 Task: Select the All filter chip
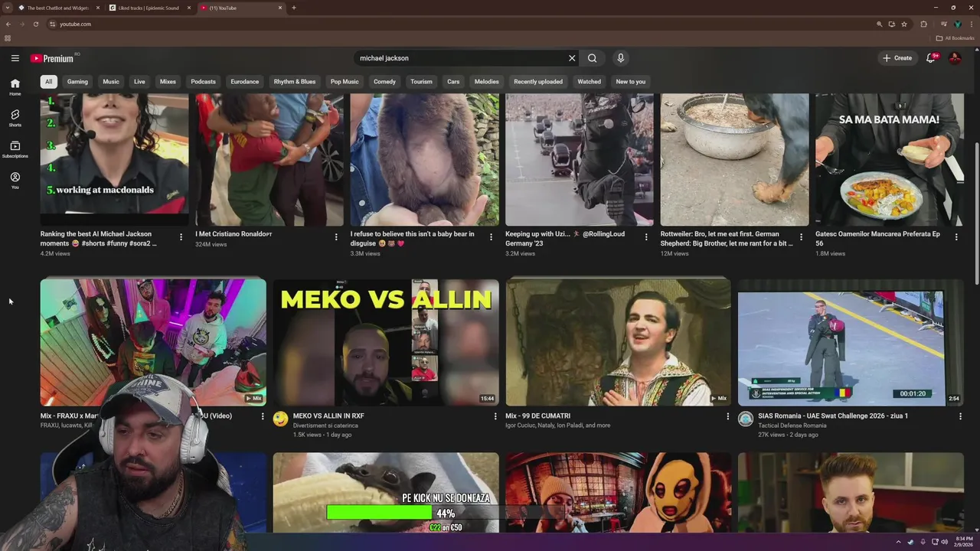48,82
